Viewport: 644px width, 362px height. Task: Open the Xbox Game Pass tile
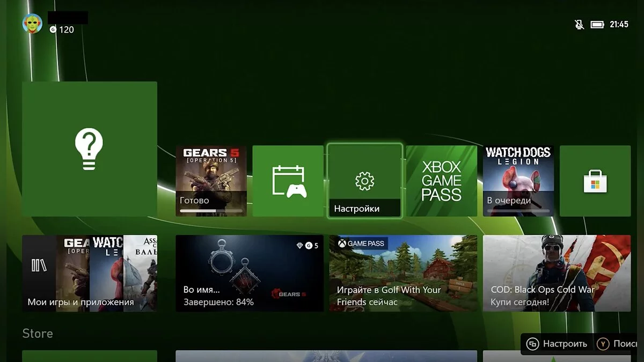click(441, 181)
